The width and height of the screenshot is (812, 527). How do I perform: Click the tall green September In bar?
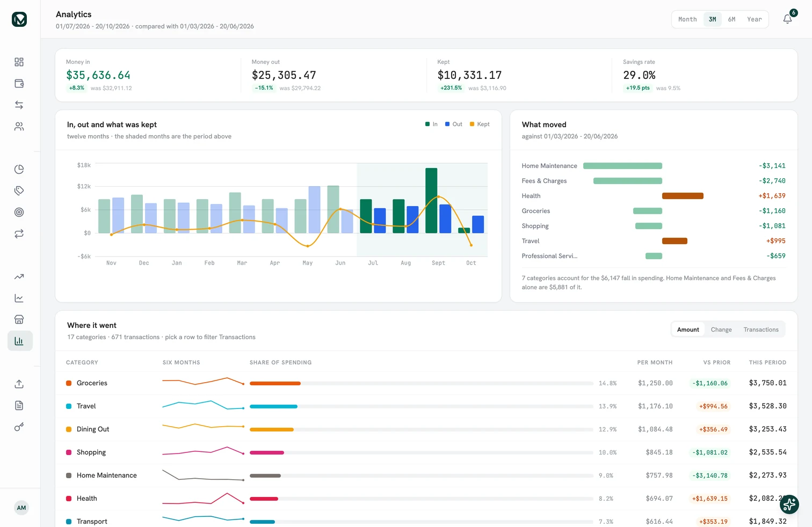(431, 200)
